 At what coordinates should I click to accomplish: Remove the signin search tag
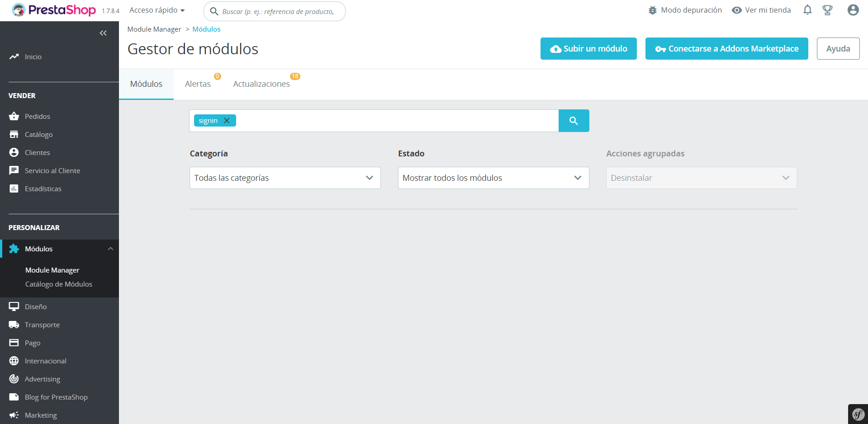coord(227,121)
